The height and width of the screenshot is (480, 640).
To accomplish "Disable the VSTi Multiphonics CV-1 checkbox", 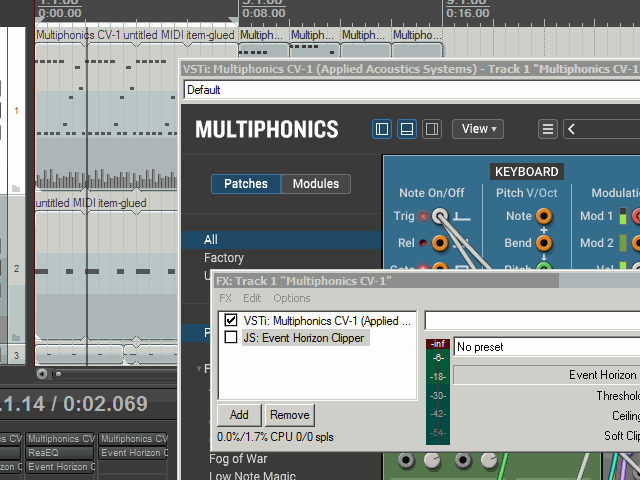I will point(231,320).
